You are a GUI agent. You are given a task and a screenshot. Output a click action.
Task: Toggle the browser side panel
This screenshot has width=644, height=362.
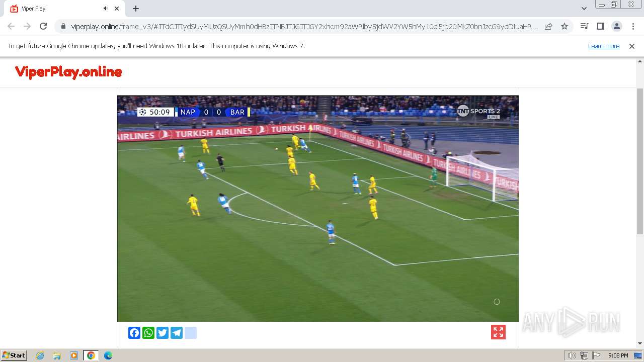tap(600, 26)
